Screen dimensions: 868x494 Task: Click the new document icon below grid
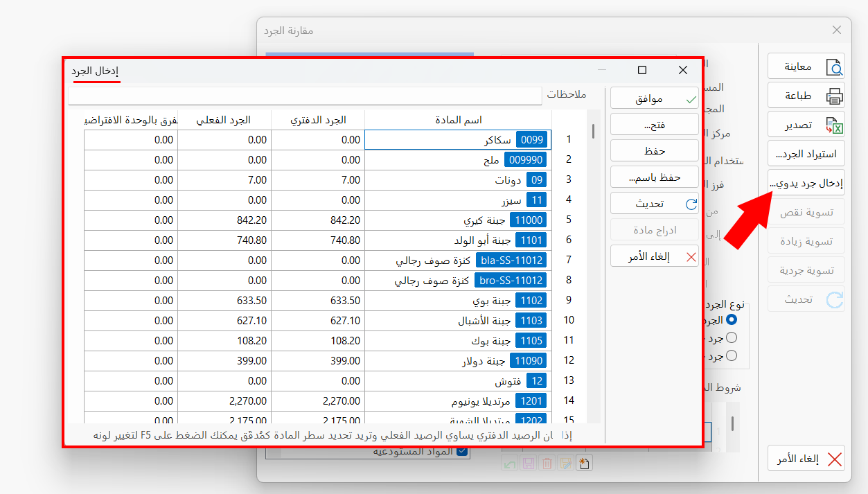click(583, 464)
